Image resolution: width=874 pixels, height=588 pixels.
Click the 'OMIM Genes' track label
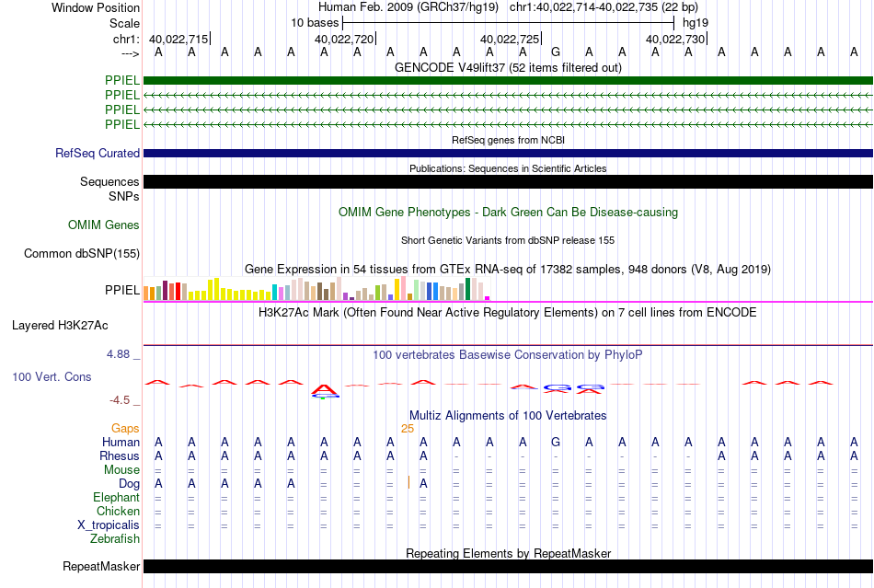(x=104, y=225)
